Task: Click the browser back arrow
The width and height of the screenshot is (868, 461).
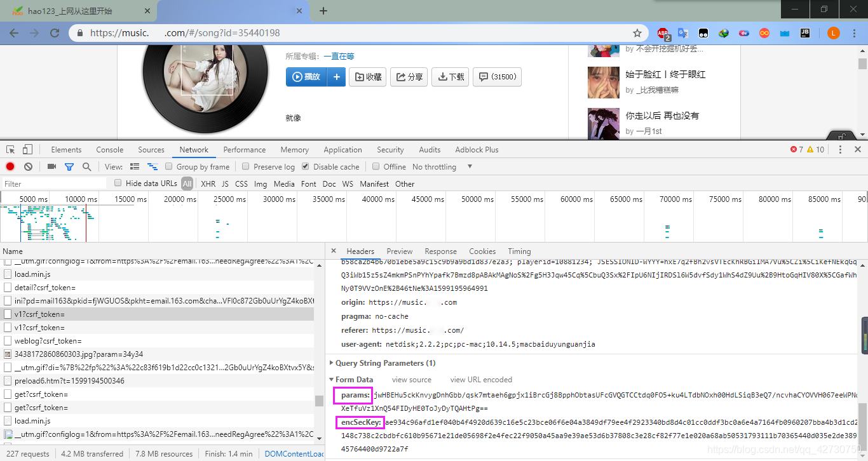Action: pyautogui.click(x=14, y=33)
